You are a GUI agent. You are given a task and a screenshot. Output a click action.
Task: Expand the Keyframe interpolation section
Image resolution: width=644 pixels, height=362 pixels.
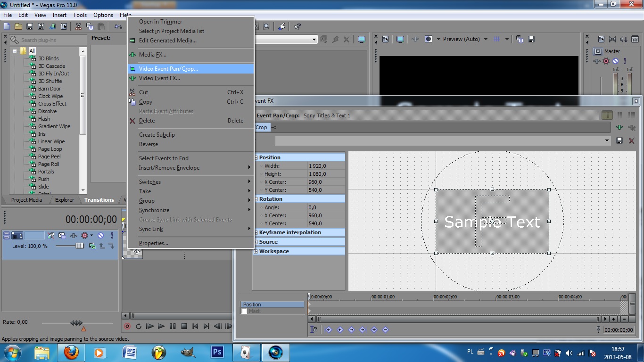pos(256,232)
